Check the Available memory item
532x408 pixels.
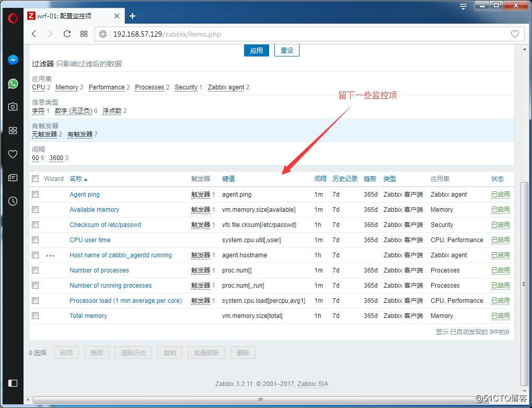coord(36,210)
